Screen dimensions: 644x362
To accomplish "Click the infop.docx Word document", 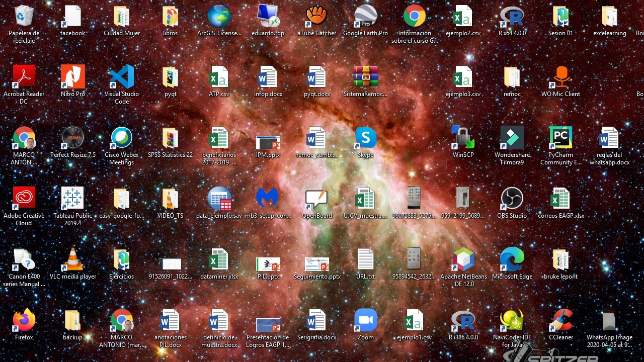I will [x=268, y=77].
